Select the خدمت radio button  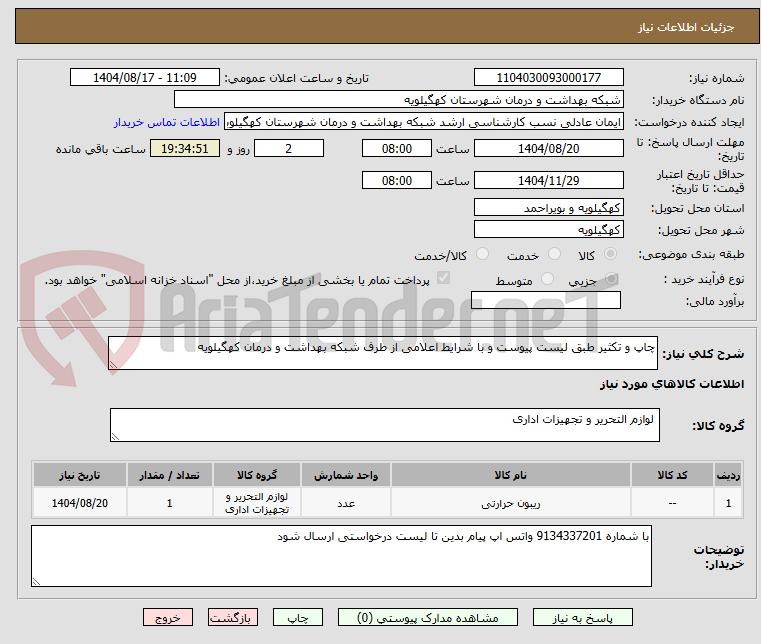[554, 254]
